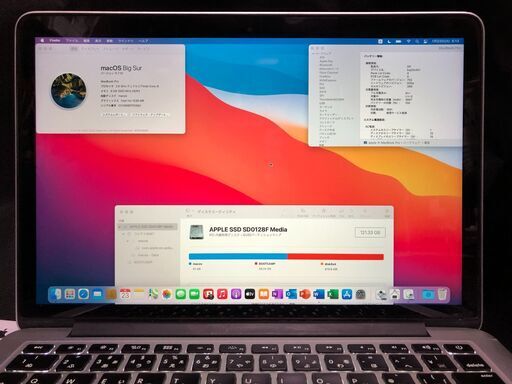Launch FaceTime from the Dock
Viewport: 512px width, 384px height.
[194, 294]
